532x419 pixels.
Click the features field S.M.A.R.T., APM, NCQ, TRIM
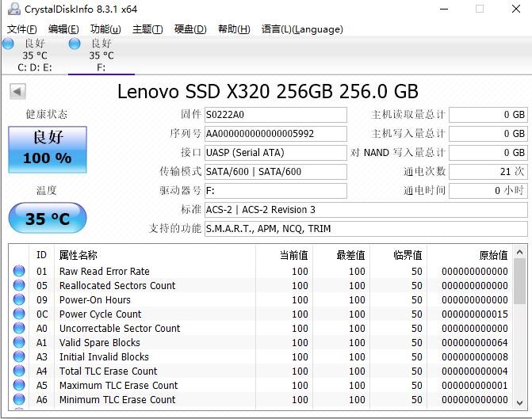click(x=366, y=228)
